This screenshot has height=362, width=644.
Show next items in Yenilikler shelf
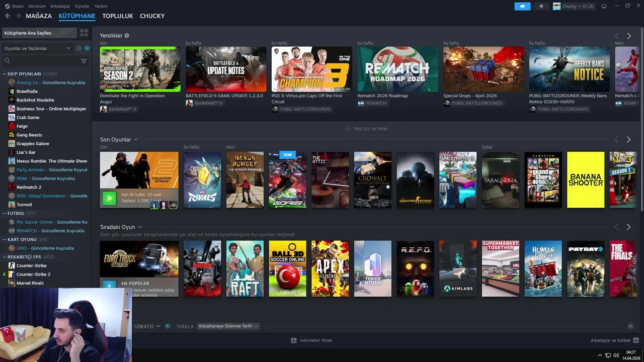[628, 36]
